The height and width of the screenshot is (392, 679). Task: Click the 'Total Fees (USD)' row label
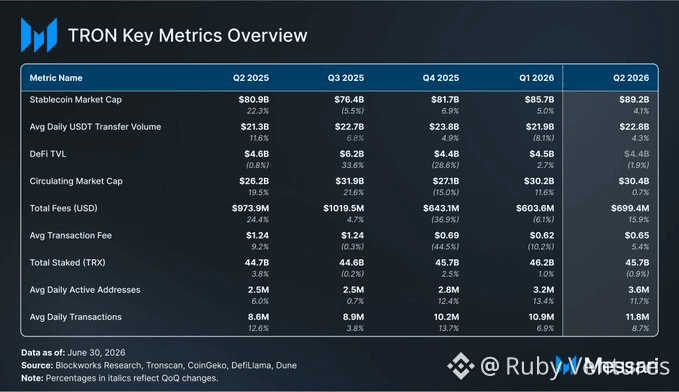coord(64,208)
